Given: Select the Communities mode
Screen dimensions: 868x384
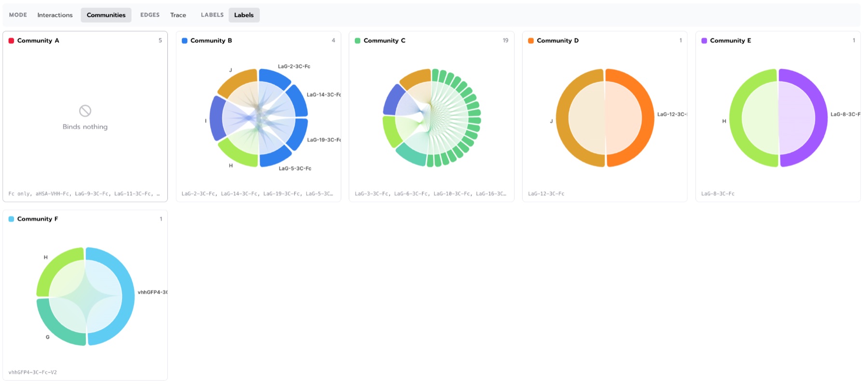Looking at the screenshot, I should tap(106, 15).
